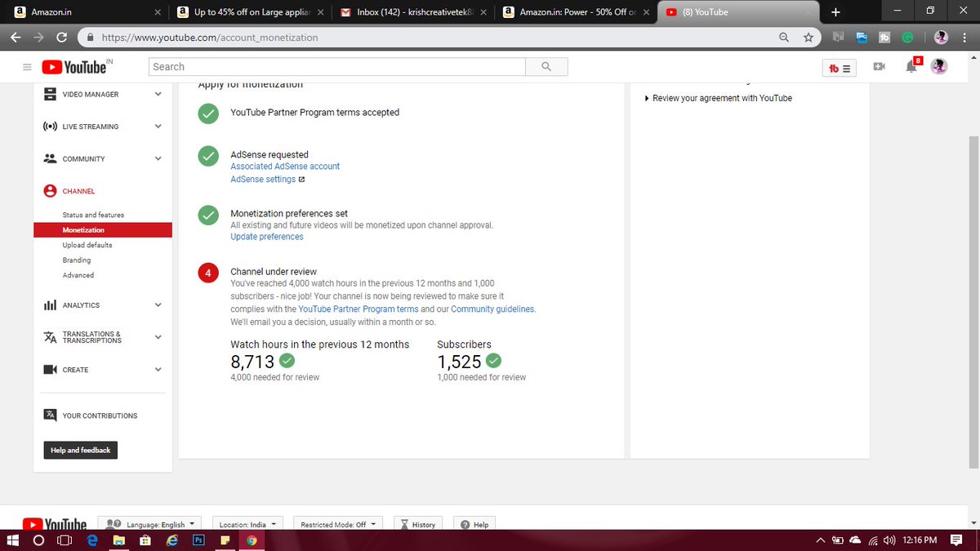Click inside the YouTube search field
Viewport: 980px width, 551px height.
click(337, 67)
